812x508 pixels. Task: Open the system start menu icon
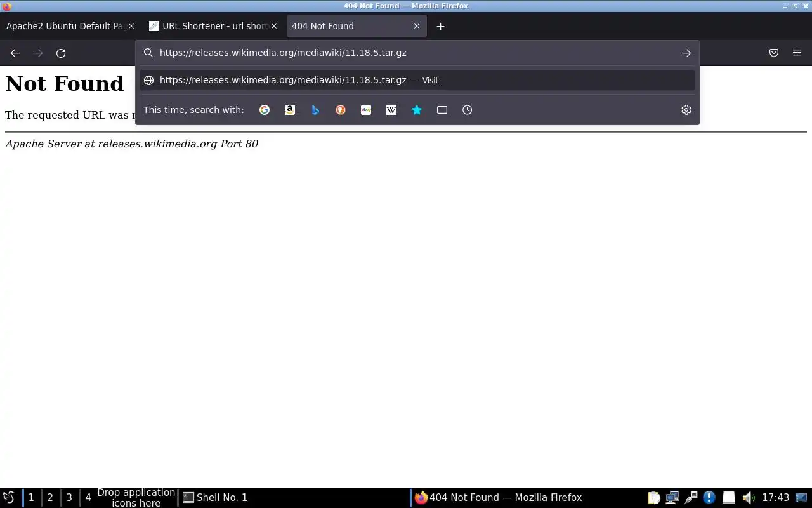click(10, 498)
